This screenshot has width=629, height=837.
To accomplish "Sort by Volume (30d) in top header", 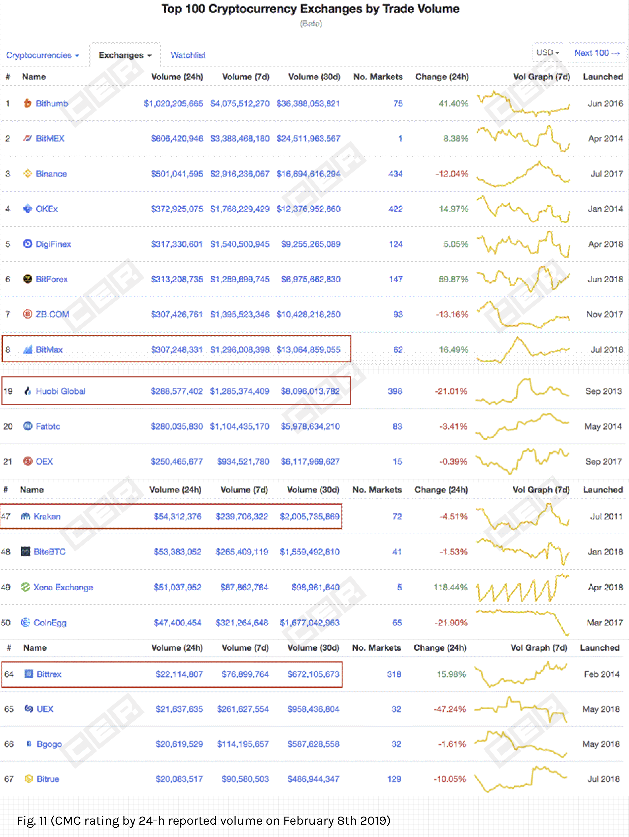I will 314,76.
